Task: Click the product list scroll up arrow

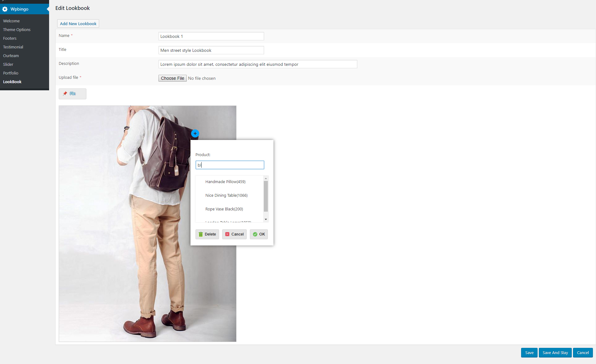Action: 266,178
